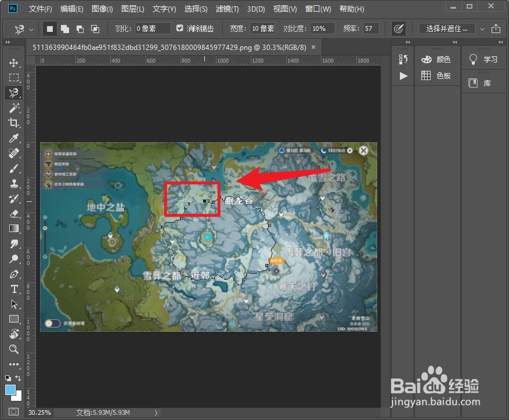The image size is (509, 420).
Task: Select the Rectangle shape tool
Action: (x=13, y=319)
